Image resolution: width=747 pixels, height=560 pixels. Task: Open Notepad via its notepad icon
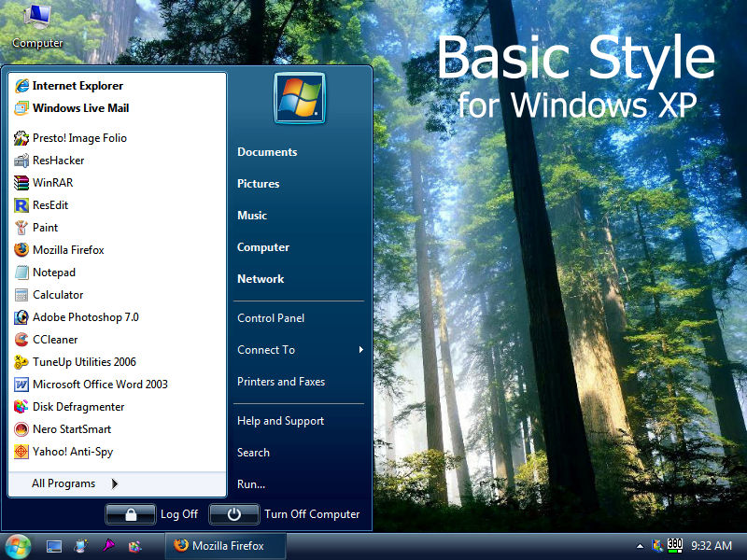pyautogui.click(x=21, y=273)
